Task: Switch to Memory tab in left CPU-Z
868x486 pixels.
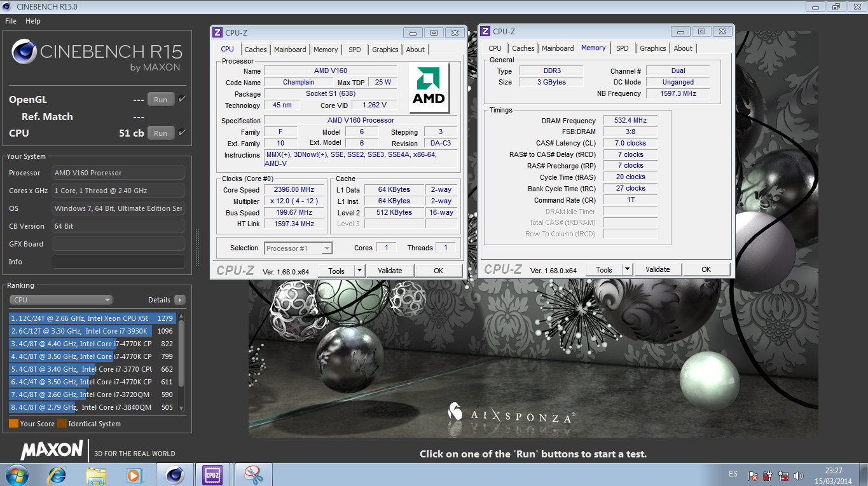Action: [326, 50]
